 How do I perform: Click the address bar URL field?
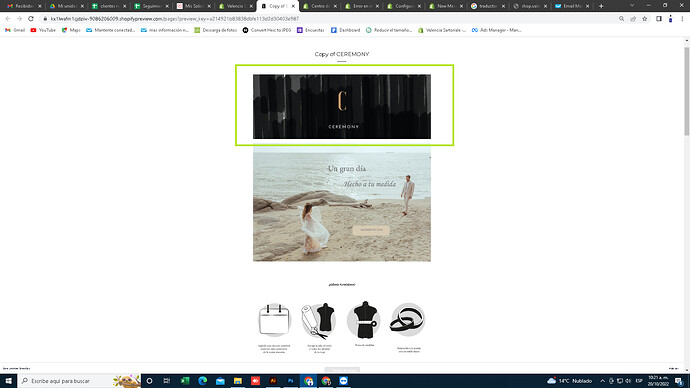[x=326, y=19]
